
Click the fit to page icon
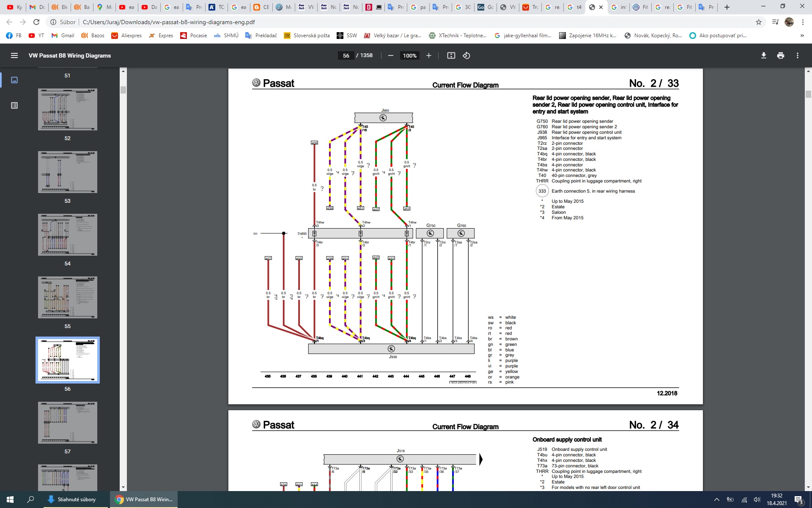451,55
